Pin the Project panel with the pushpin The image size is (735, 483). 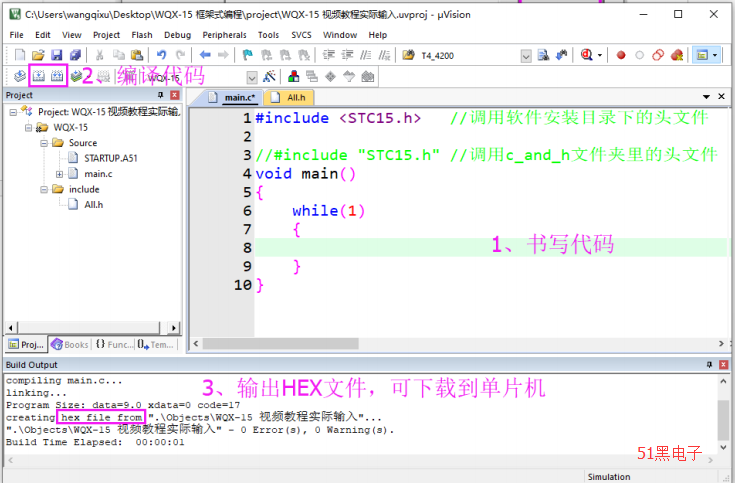tap(161, 95)
